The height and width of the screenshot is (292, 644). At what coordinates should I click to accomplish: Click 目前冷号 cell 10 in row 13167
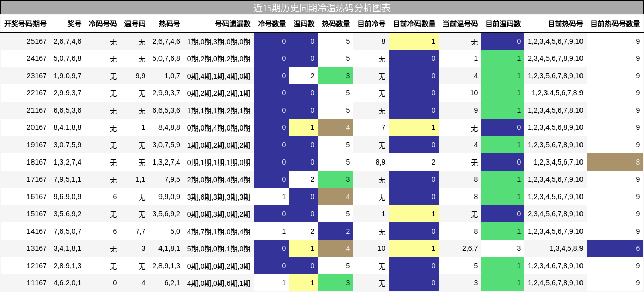381,248
